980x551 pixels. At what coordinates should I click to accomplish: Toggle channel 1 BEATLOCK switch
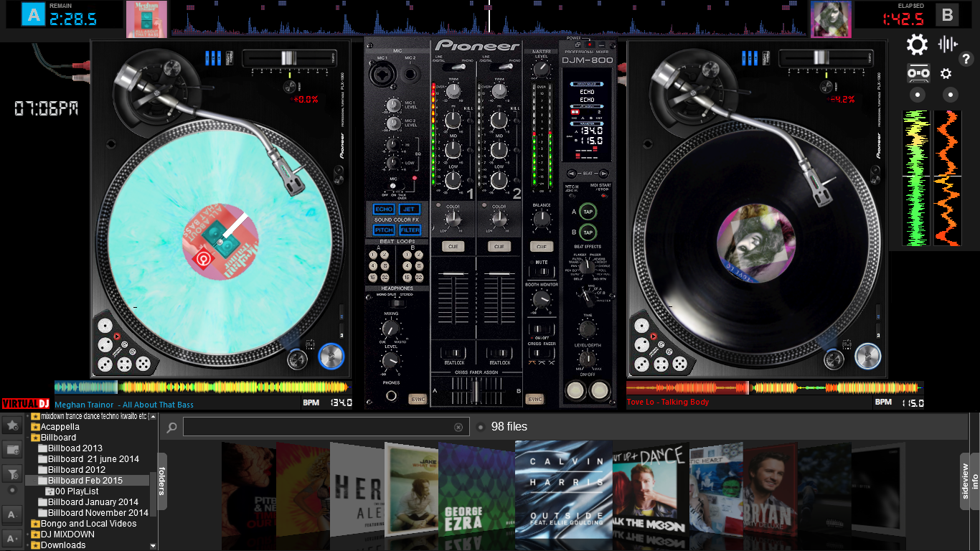(454, 352)
